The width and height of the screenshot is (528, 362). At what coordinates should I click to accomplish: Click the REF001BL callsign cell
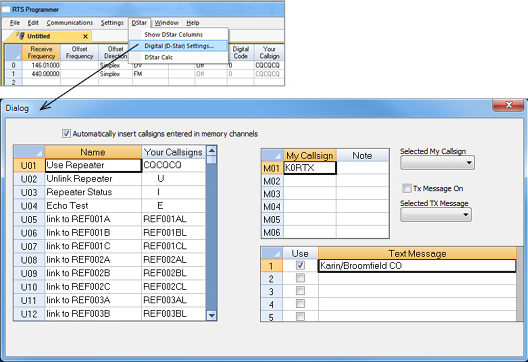tap(173, 233)
